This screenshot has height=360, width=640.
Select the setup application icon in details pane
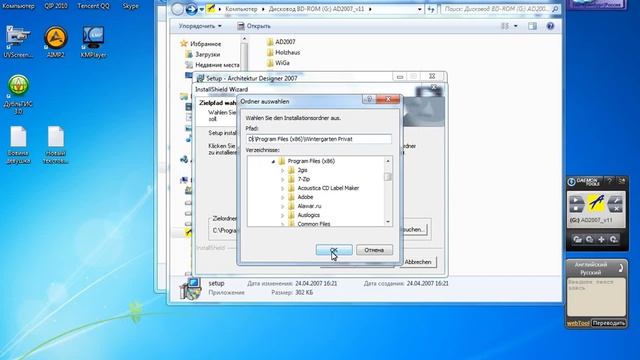tap(190, 288)
